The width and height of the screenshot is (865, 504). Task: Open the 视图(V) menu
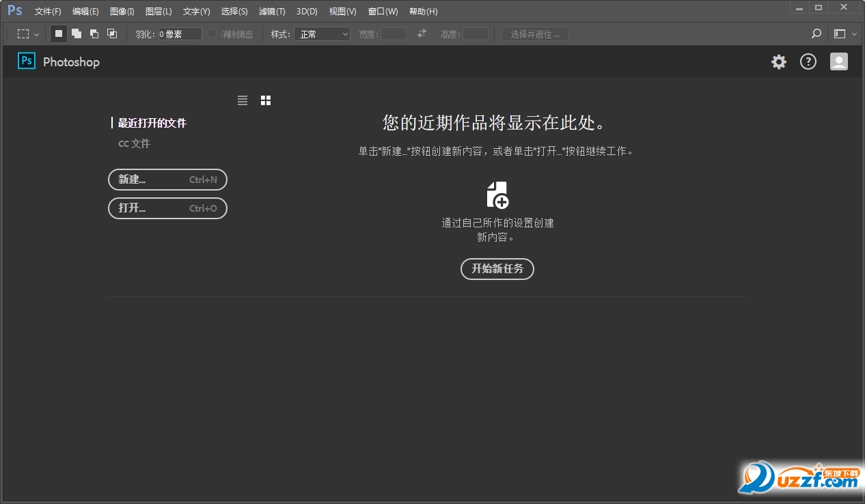click(x=342, y=12)
